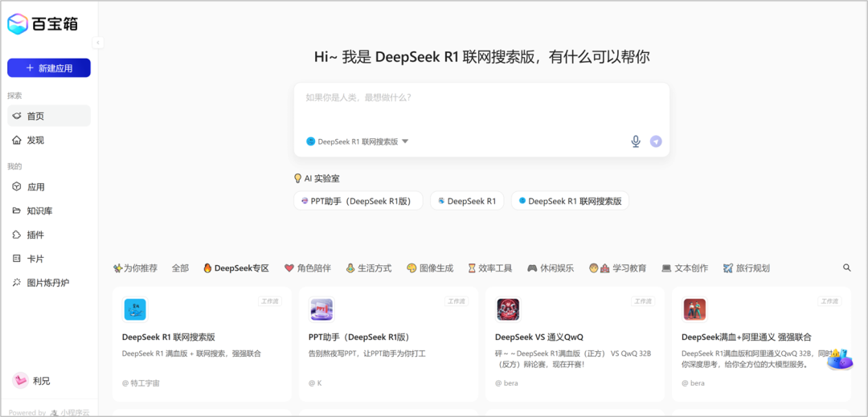868x417 pixels.
Task: Click the 插件 puzzle icon
Action: click(x=17, y=235)
